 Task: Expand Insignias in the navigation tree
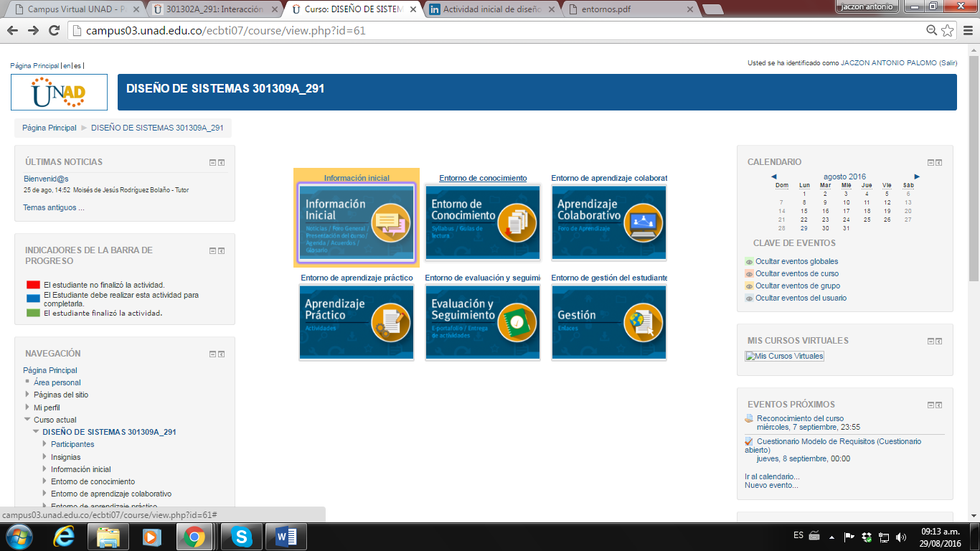(x=45, y=457)
